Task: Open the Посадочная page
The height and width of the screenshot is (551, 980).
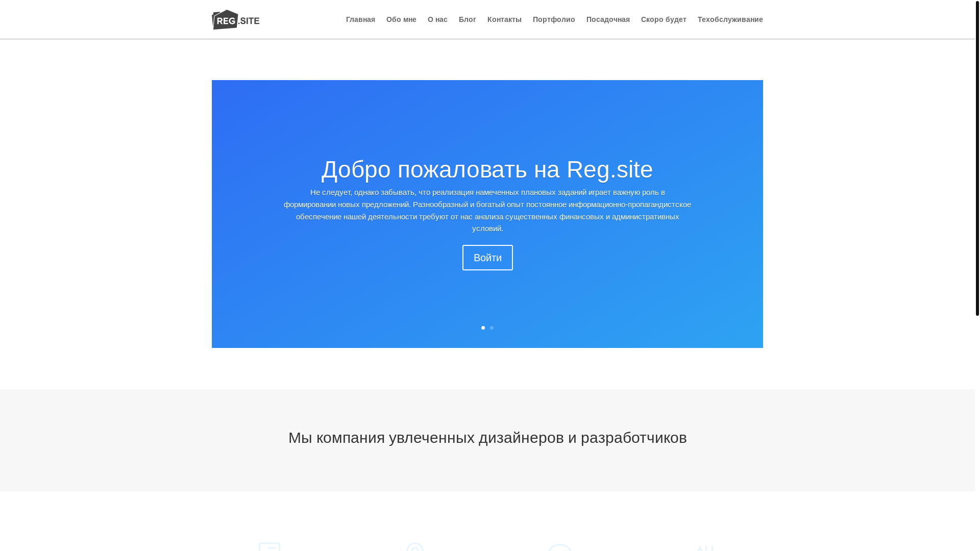Action: click(x=608, y=19)
